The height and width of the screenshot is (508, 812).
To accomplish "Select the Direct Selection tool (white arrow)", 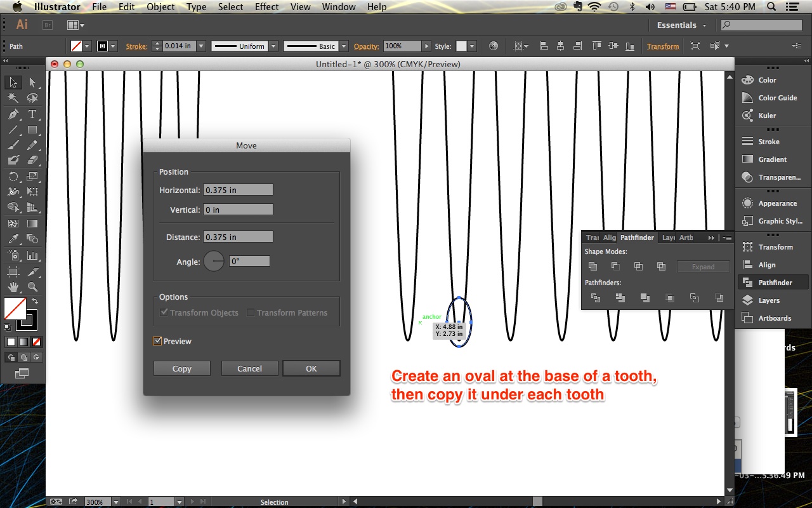I will pyautogui.click(x=32, y=83).
